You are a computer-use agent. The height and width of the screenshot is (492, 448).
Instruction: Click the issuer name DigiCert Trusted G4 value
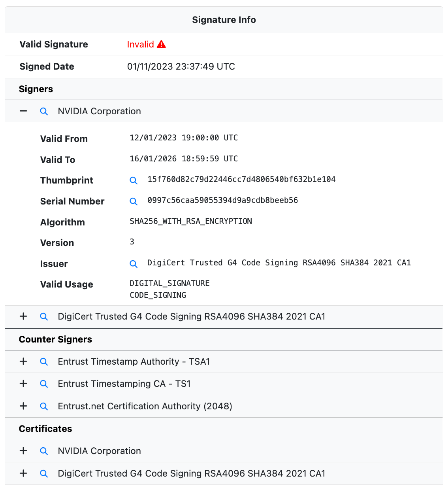[279, 263]
